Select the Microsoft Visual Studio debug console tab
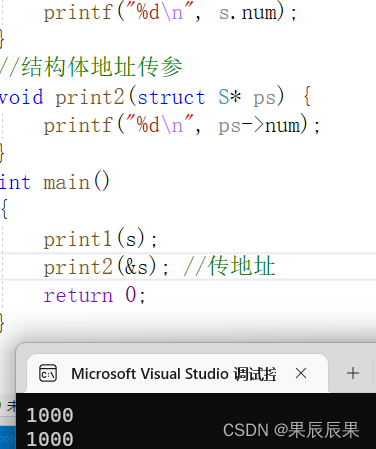Screen dimensions: 376x449 (177, 373)
